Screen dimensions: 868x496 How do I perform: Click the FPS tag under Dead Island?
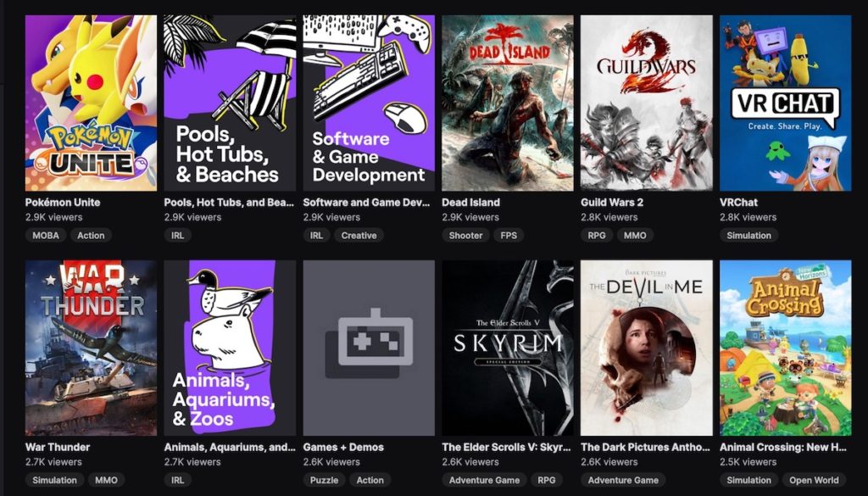point(509,235)
